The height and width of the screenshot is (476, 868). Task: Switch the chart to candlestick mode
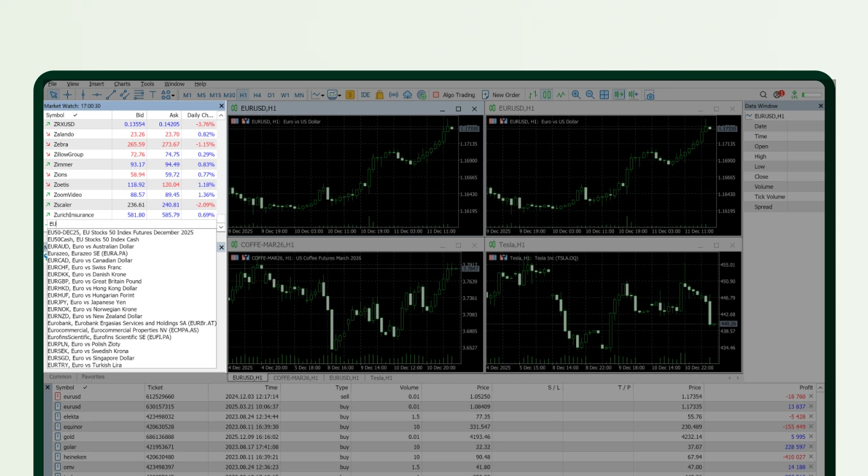point(547,94)
